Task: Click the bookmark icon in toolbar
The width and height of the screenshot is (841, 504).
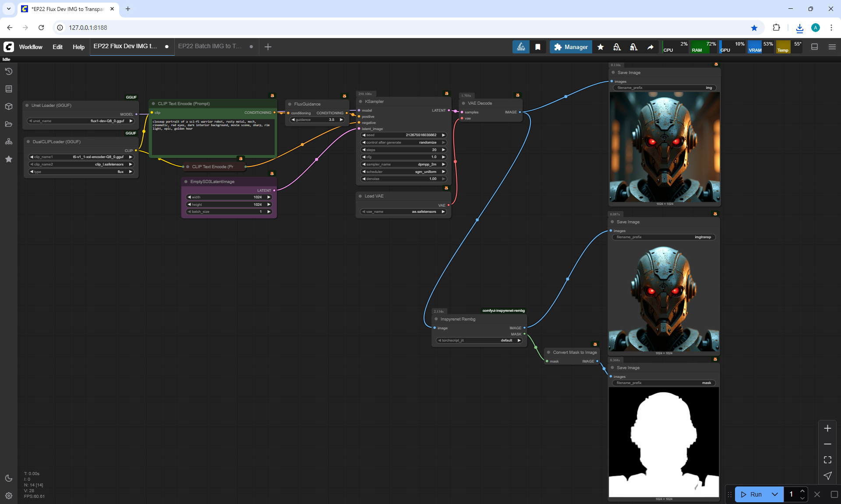Action: pos(538,47)
